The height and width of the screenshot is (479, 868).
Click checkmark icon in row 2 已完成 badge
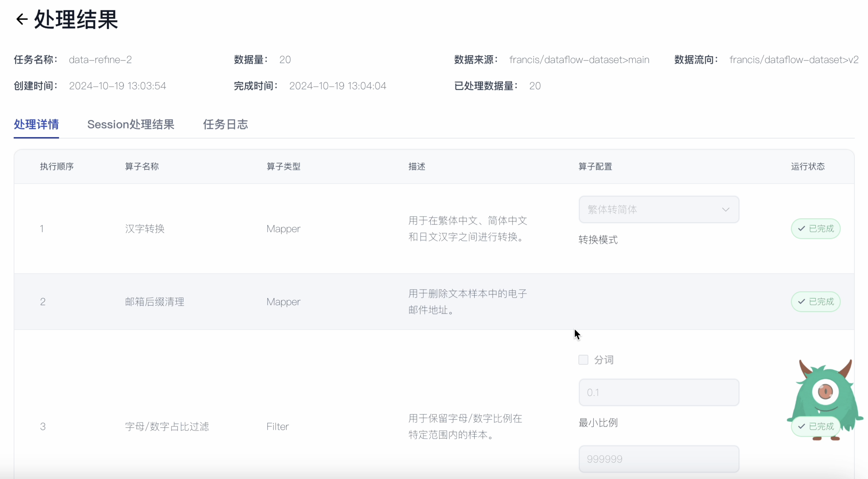point(801,301)
